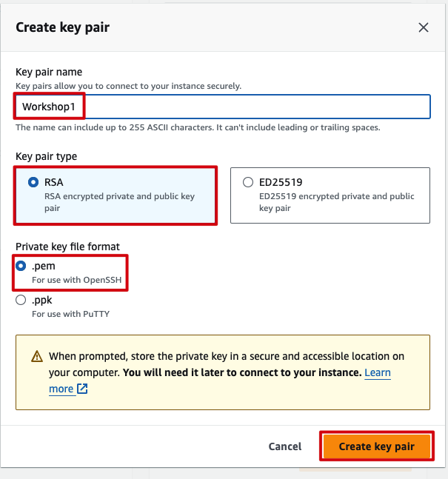Click the orange Create key pair button

click(x=376, y=446)
